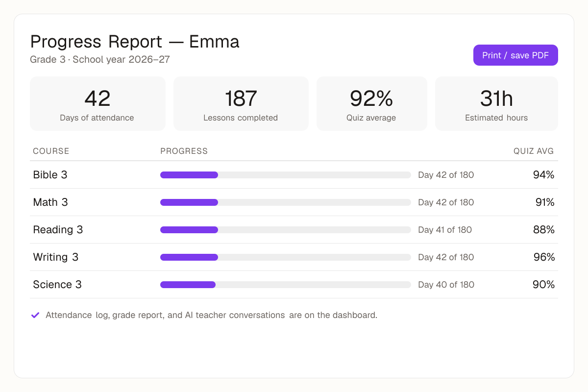Image resolution: width=588 pixels, height=392 pixels.
Task: Select the Math 3 course name
Action: click(x=50, y=202)
